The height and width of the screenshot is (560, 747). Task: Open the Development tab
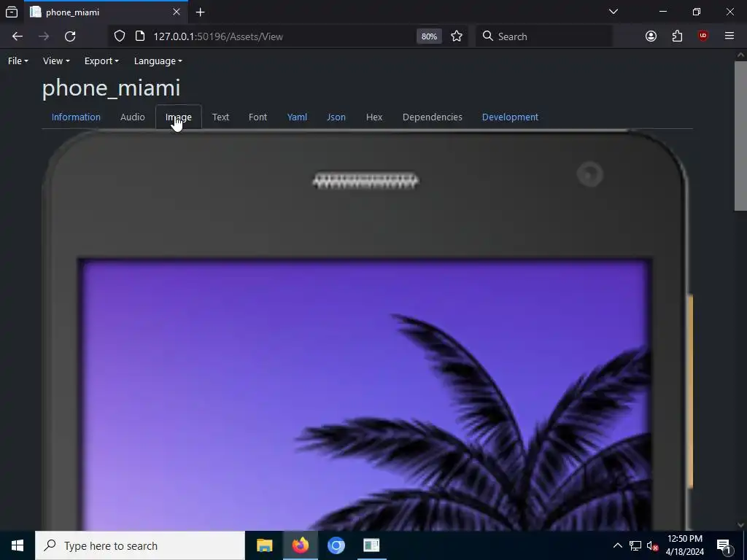click(510, 117)
